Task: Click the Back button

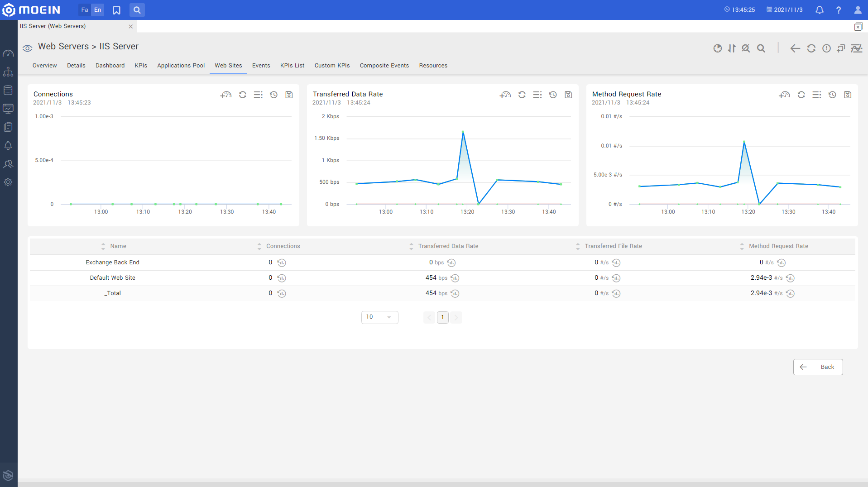Action: [818, 367]
